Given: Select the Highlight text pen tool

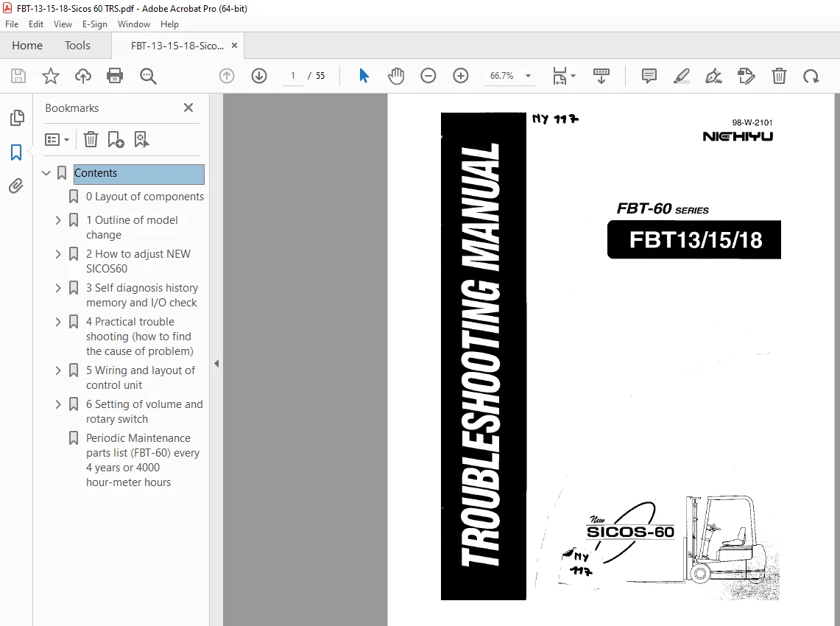Looking at the screenshot, I should click(x=681, y=76).
